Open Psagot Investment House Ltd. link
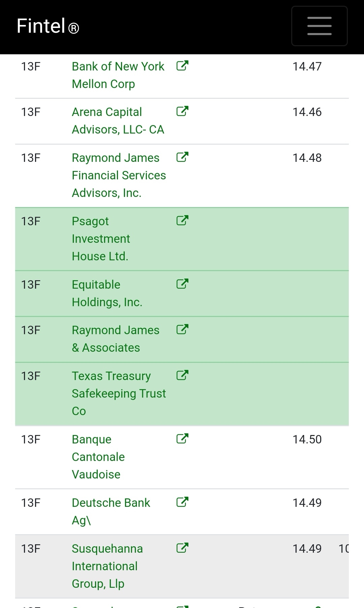Viewport: 364px width, 608px height. pos(101,239)
